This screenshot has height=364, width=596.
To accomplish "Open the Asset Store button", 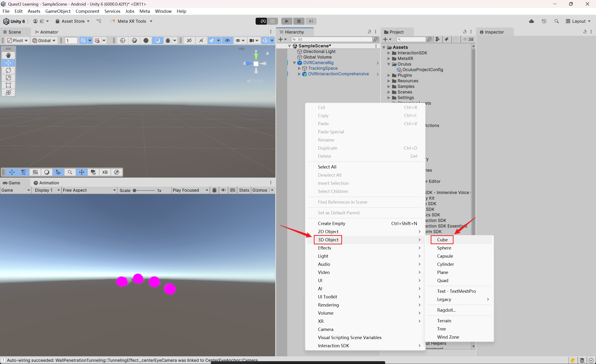I will pos(72,21).
